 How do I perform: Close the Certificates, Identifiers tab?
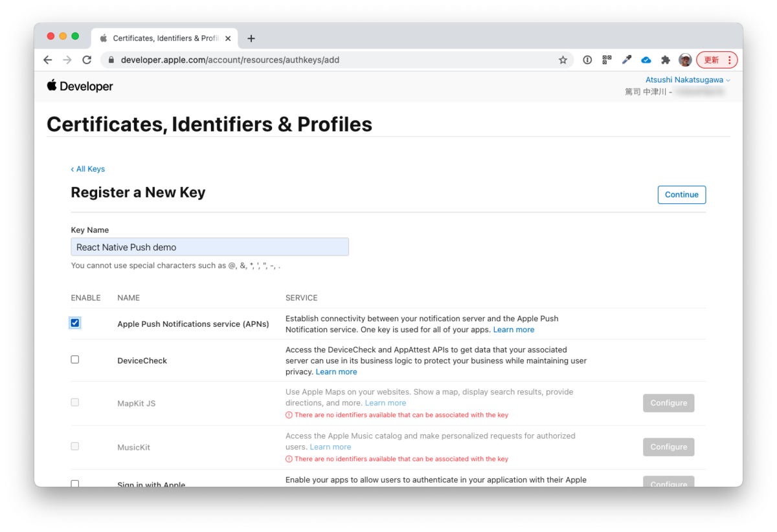pyautogui.click(x=228, y=38)
